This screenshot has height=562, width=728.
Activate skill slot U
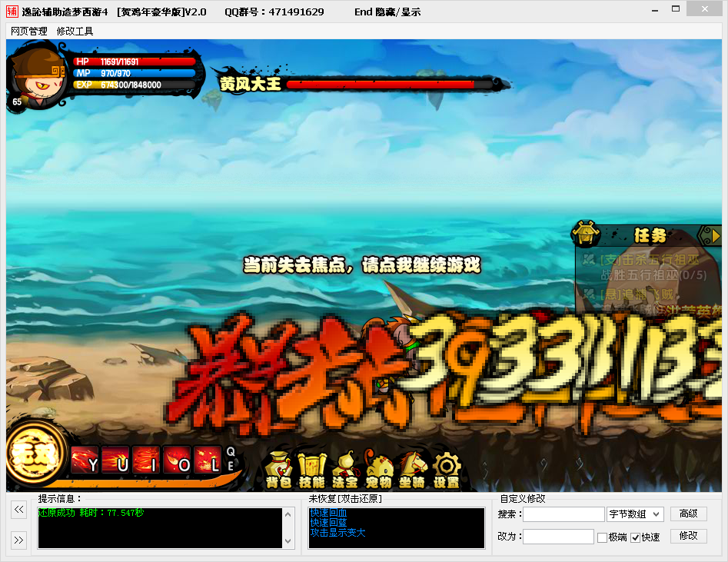[115, 460]
